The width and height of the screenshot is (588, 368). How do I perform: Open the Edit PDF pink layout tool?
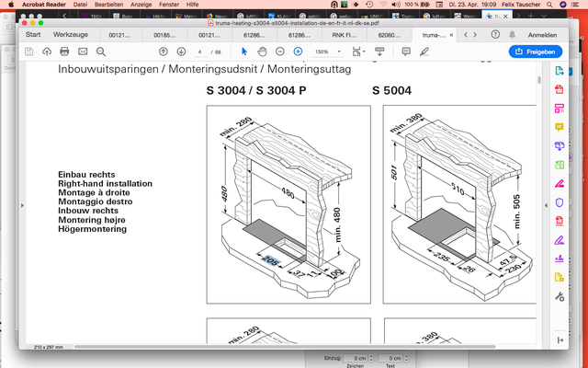[560, 109]
